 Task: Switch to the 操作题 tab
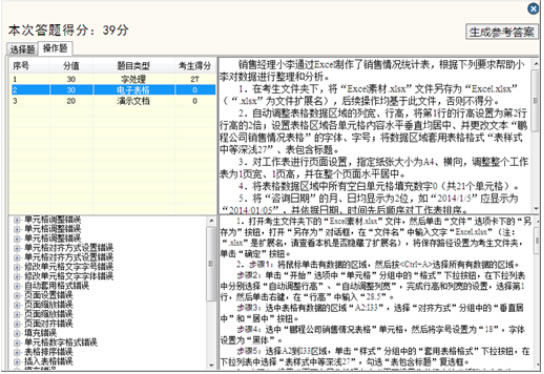(x=55, y=48)
